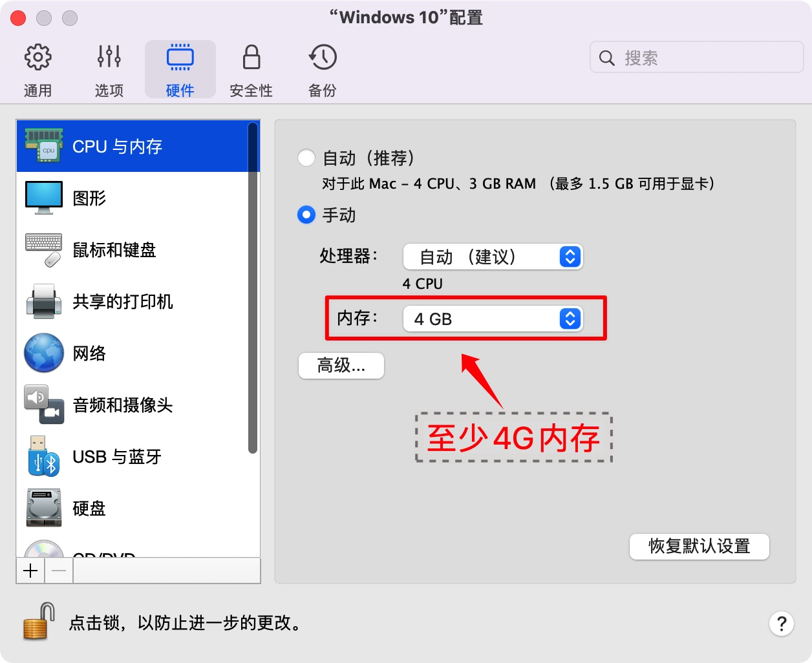
Task: Select the 手动 radio button
Action: coord(306,215)
